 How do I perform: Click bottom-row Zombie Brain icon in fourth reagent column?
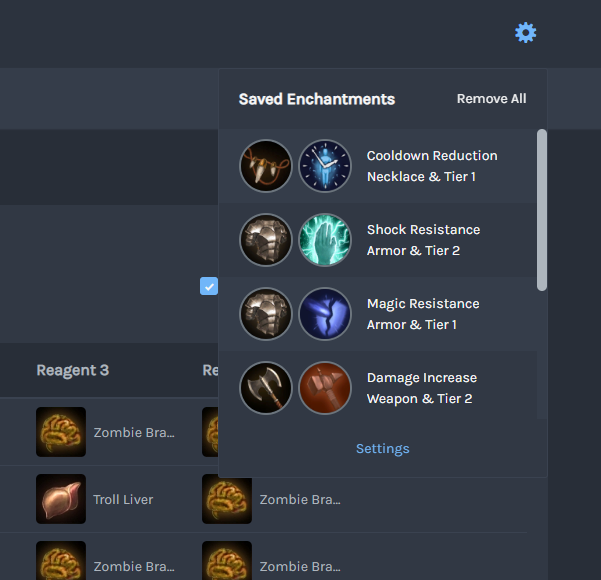pyautogui.click(x=227, y=560)
